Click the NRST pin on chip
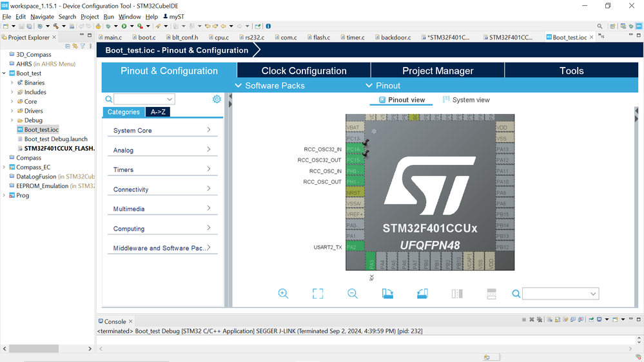This screenshot has height=362, width=644. 355,193
